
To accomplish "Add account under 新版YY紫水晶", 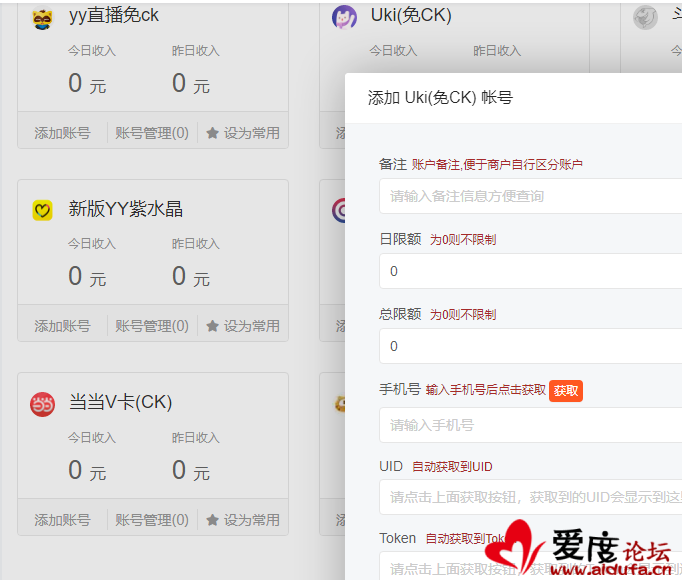I will click(62, 326).
